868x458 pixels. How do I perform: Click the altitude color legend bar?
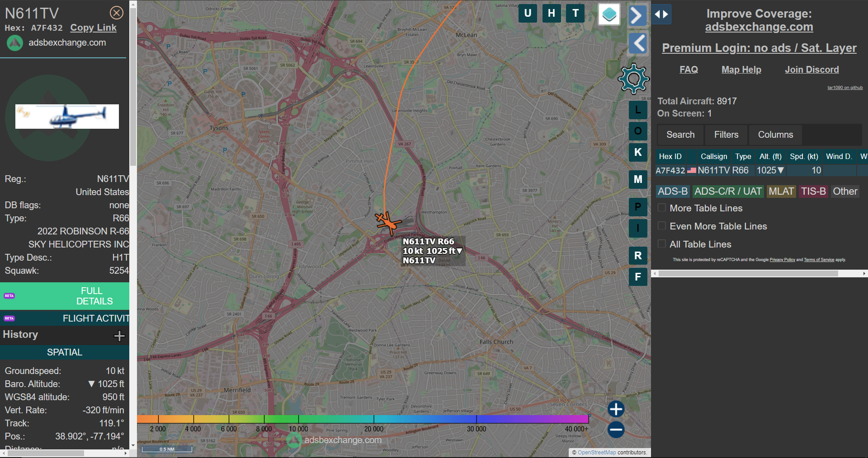click(x=363, y=419)
